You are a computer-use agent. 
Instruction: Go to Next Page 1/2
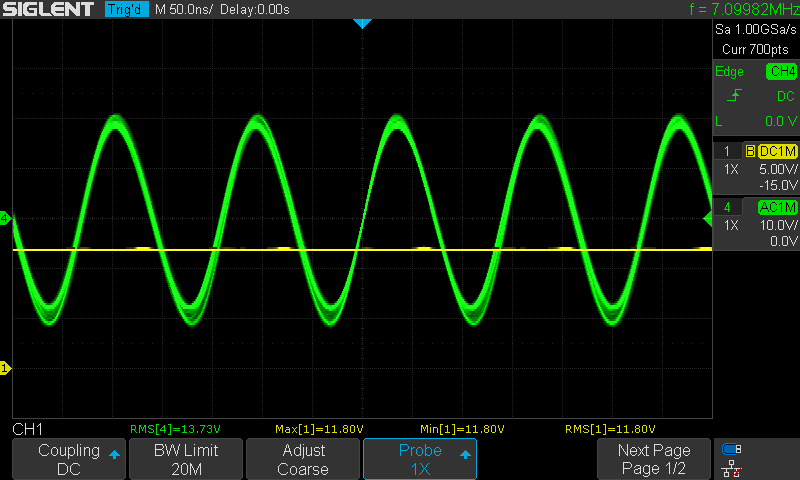click(654, 459)
